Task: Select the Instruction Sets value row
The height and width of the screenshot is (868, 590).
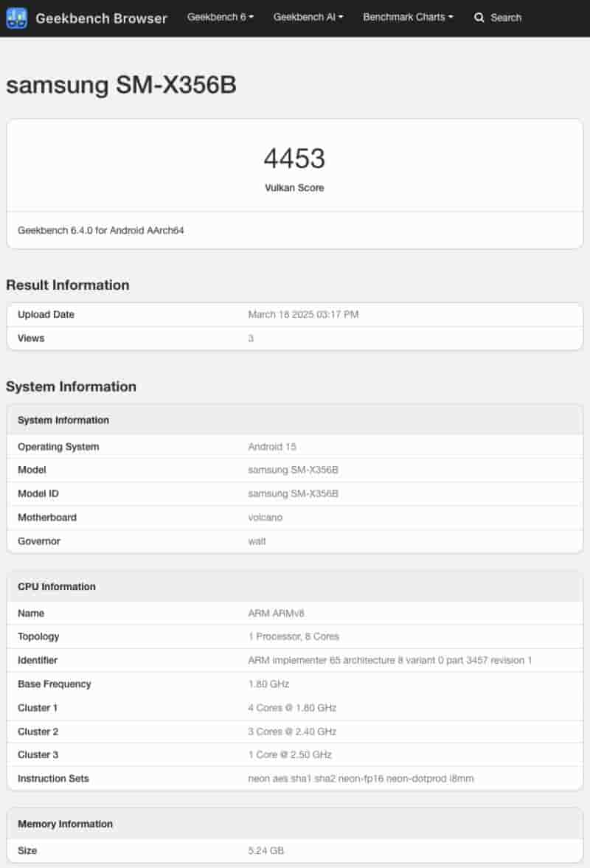Action: point(361,779)
